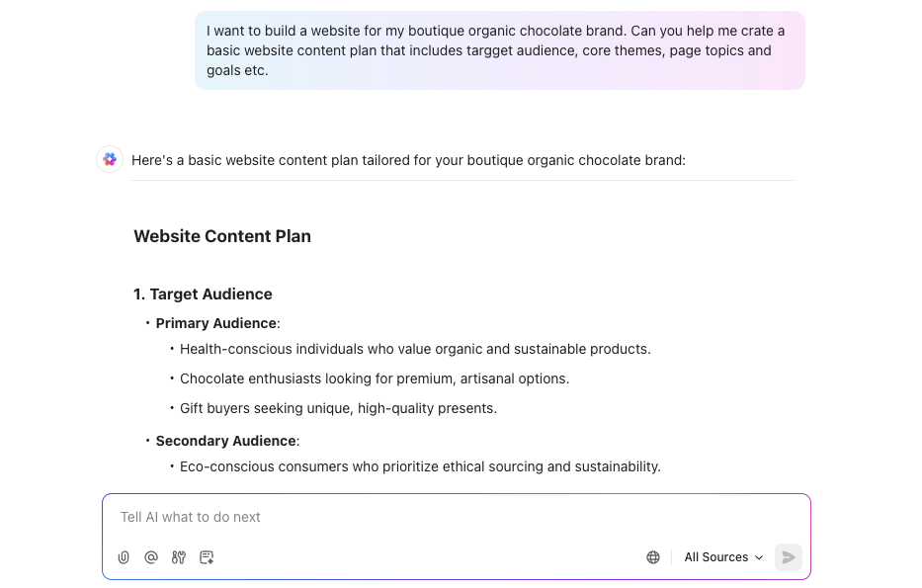Click the "Eco-conscious consumers" bullet text
922x588 pixels.
tap(420, 466)
